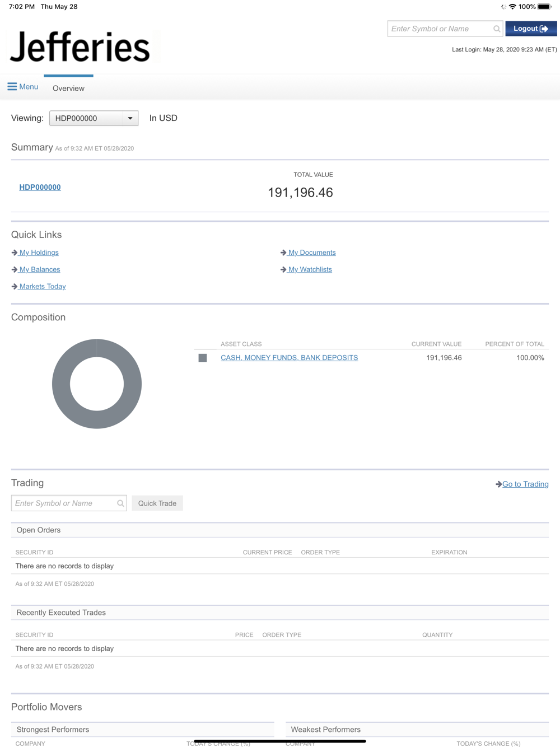Click the In USD currency label
The image size is (560, 747).
click(163, 118)
